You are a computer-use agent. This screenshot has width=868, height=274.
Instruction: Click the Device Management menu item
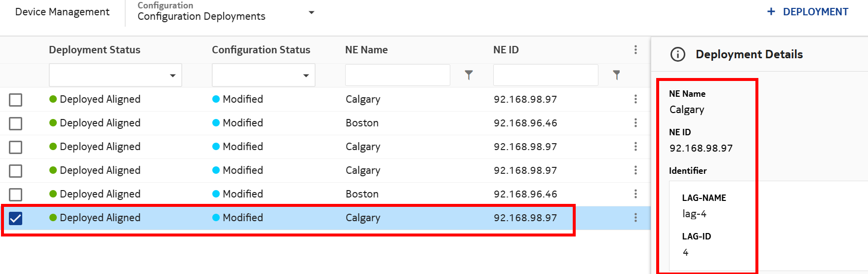[x=62, y=12]
